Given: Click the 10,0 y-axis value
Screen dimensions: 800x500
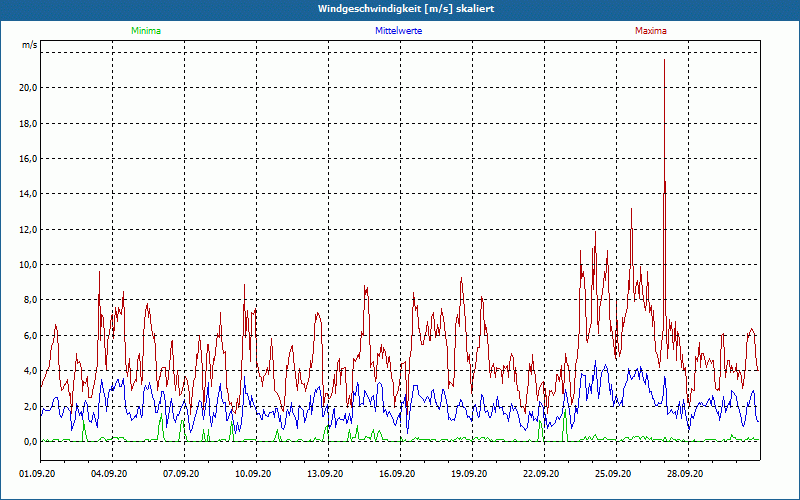Looking at the screenshot, I should coord(28,265).
